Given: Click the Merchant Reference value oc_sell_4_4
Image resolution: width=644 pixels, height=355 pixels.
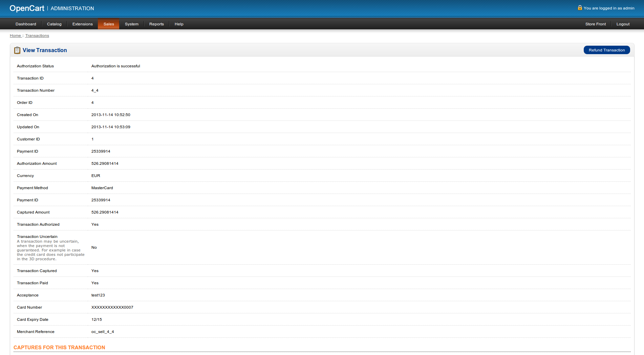Looking at the screenshot, I should pyautogui.click(x=103, y=332).
